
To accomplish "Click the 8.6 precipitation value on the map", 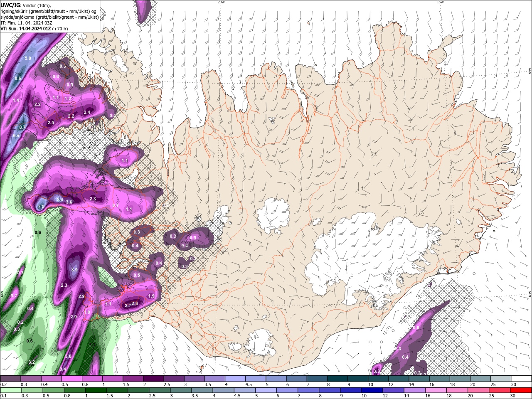I will click(x=18, y=78).
